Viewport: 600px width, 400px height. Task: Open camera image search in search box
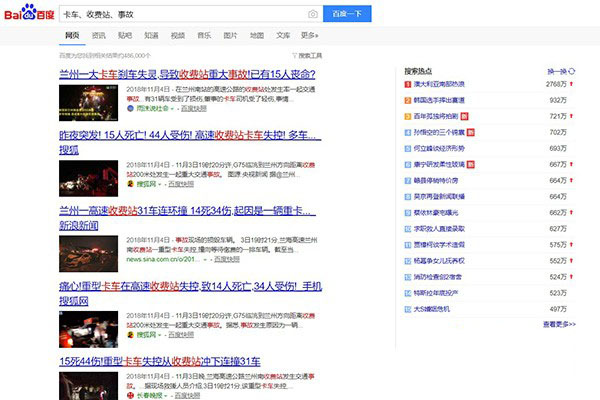pyautogui.click(x=313, y=14)
